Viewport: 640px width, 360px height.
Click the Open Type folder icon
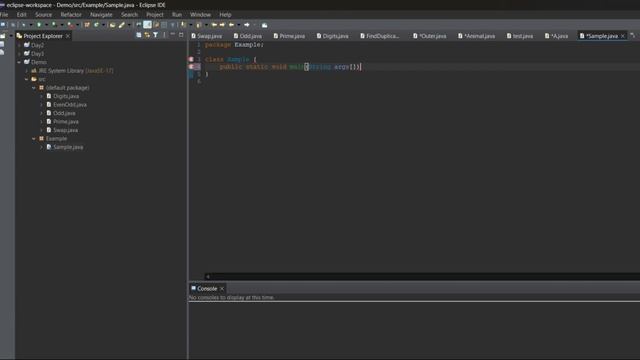coord(113,25)
